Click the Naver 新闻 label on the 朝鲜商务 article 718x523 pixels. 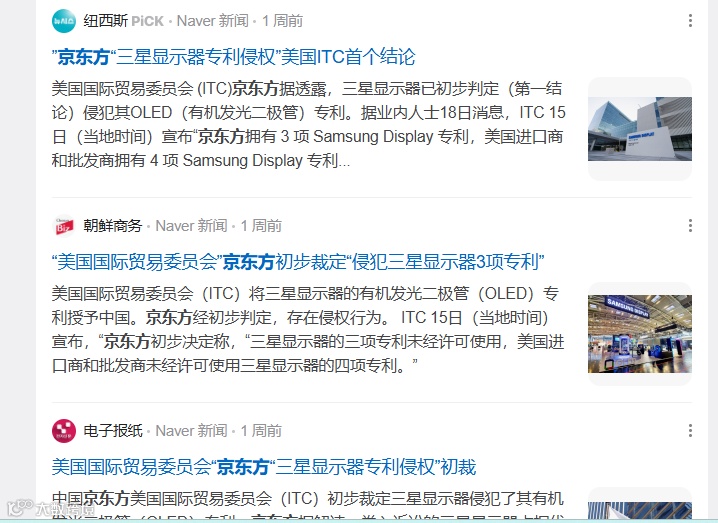click(191, 226)
